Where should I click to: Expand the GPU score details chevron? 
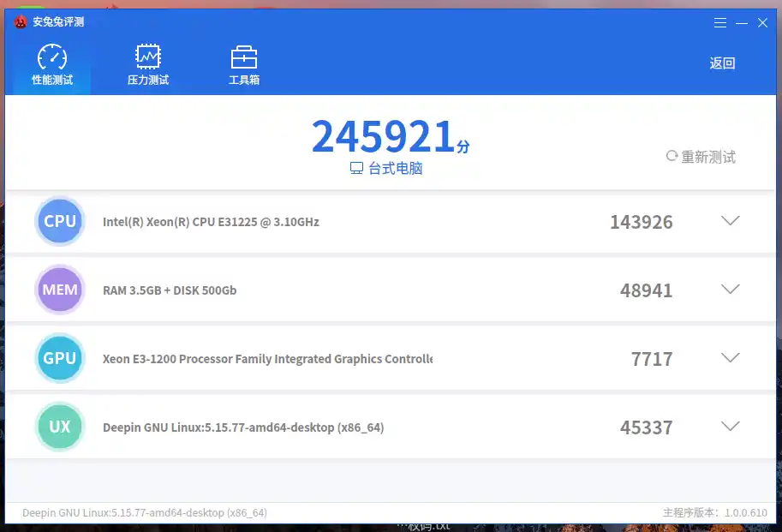pyautogui.click(x=730, y=358)
